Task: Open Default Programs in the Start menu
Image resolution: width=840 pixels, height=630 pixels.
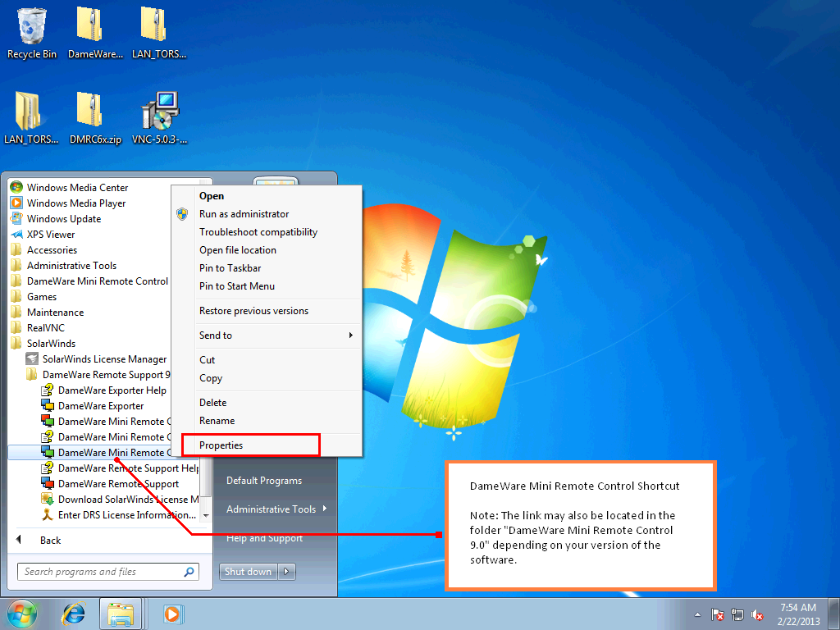Action: point(264,481)
